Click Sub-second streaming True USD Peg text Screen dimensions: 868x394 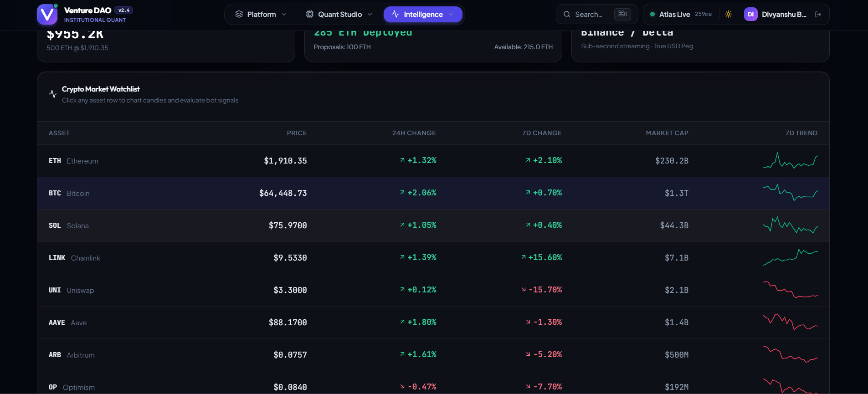tap(637, 46)
